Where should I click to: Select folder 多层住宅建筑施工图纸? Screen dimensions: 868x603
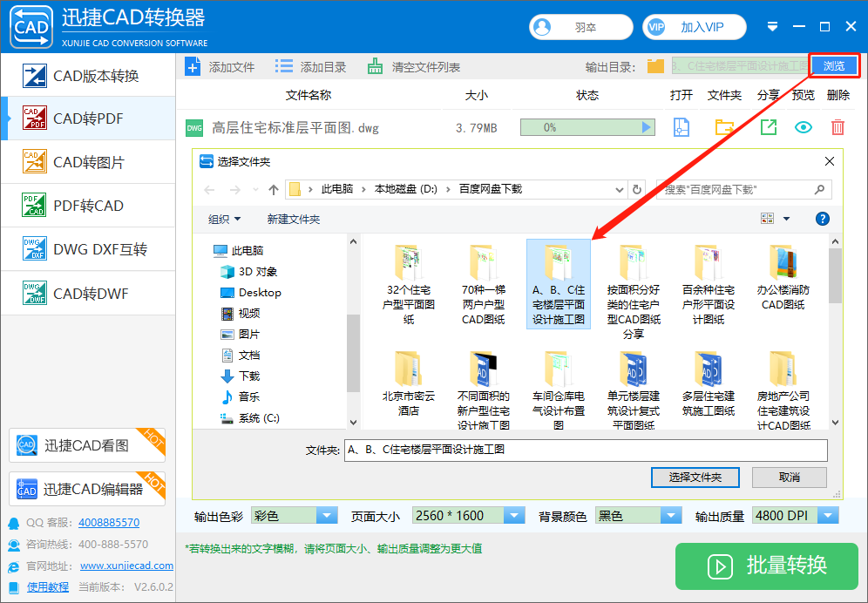(x=708, y=383)
